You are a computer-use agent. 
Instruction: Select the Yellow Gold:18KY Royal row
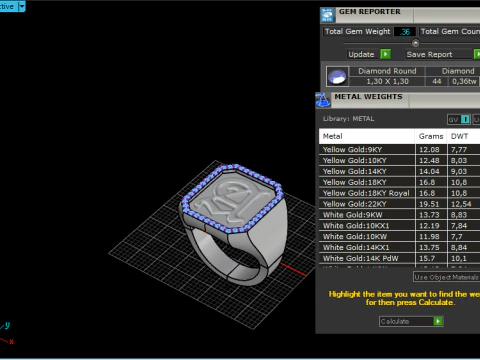[399, 193]
